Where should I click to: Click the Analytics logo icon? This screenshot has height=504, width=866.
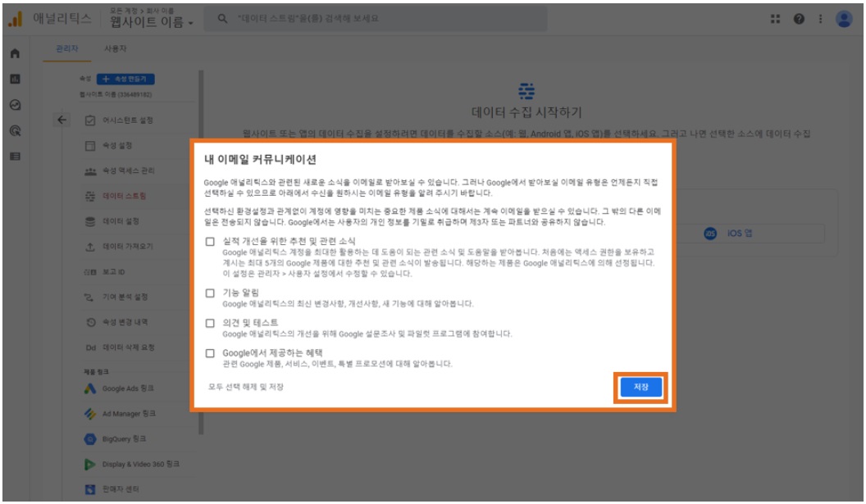[16, 19]
